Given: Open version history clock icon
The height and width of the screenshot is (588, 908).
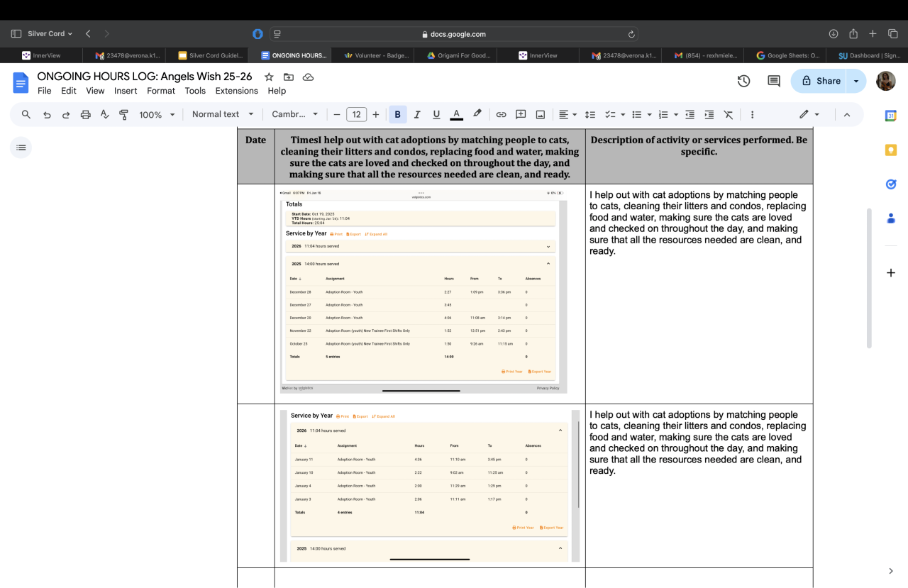Looking at the screenshot, I should pyautogui.click(x=743, y=81).
